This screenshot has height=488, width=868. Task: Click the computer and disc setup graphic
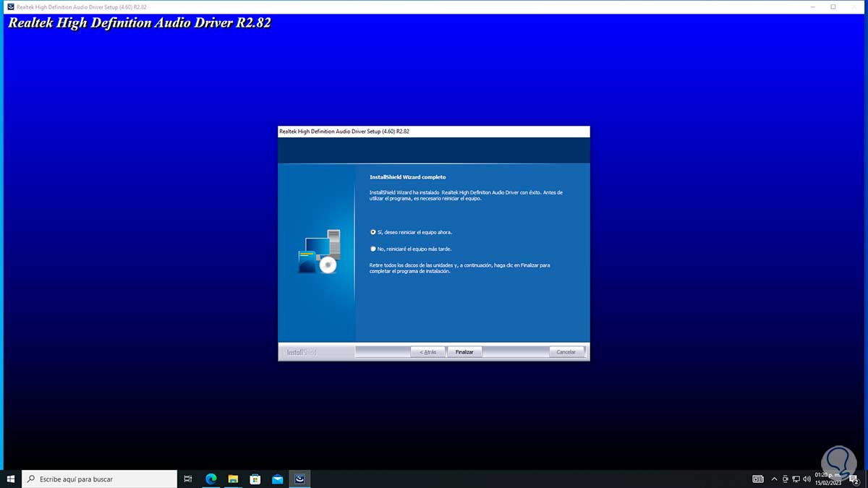[x=319, y=252]
